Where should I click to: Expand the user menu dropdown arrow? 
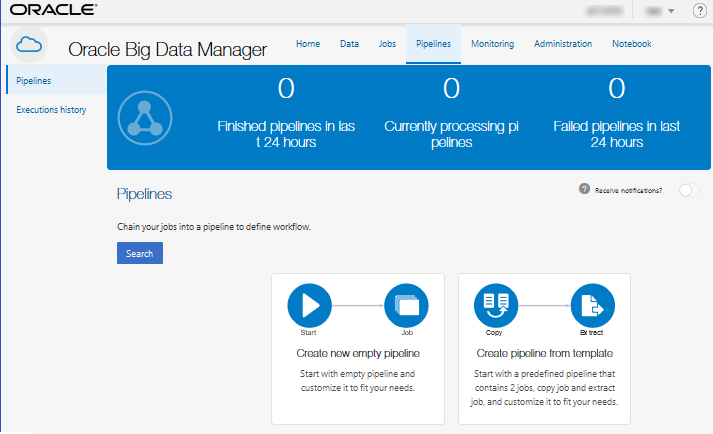(671, 11)
